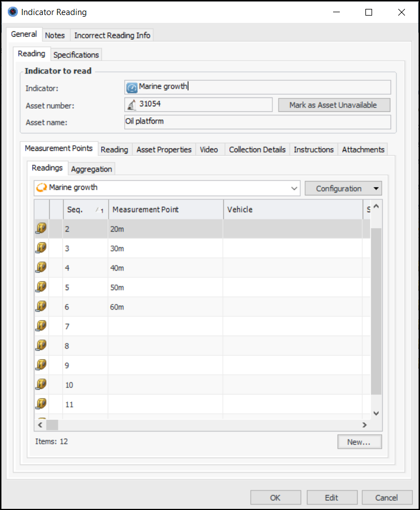Click the New... button
The height and width of the screenshot is (510, 420).
359,442
